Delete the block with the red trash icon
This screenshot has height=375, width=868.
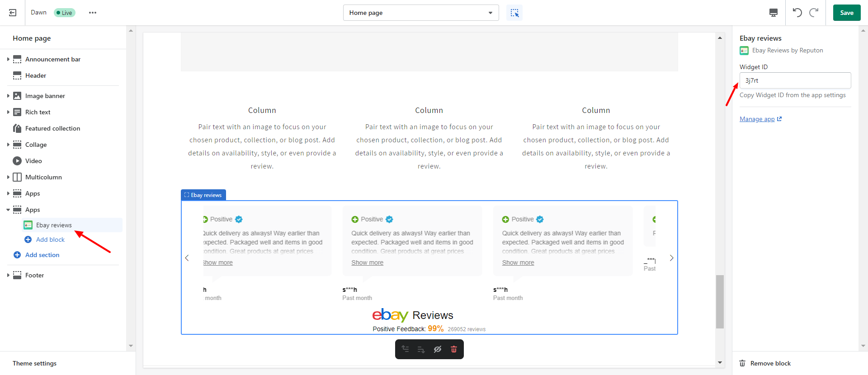(454, 349)
